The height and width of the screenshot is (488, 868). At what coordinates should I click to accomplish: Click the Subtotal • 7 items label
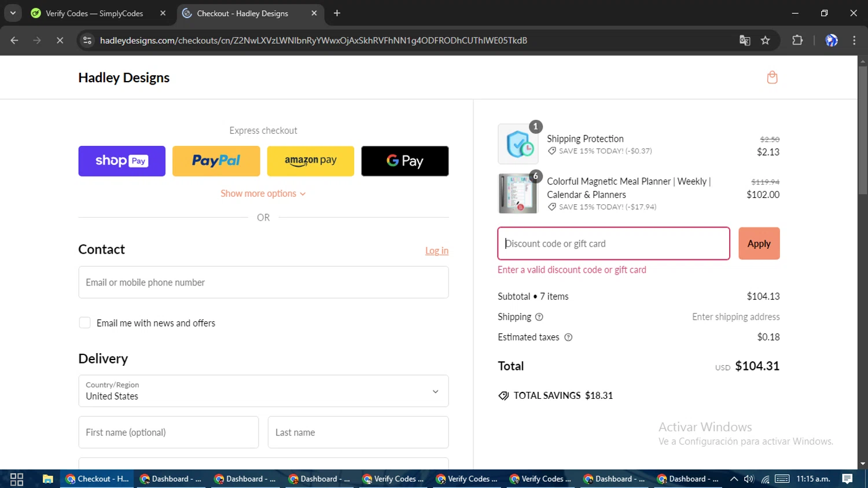(x=533, y=296)
